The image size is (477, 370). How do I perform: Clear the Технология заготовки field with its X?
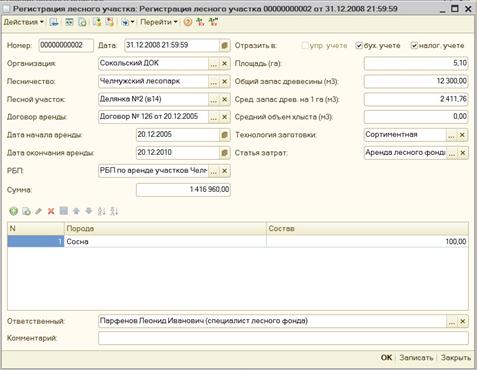tap(462, 135)
